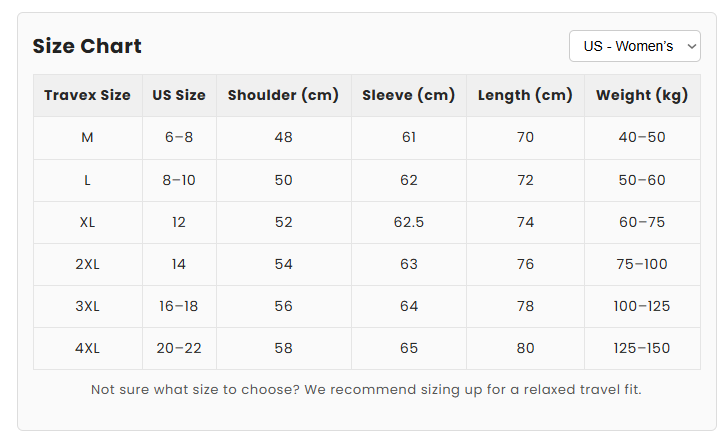Click the Weight (kg) column header
The width and height of the screenshot is (723, 442).
point(642,95)
